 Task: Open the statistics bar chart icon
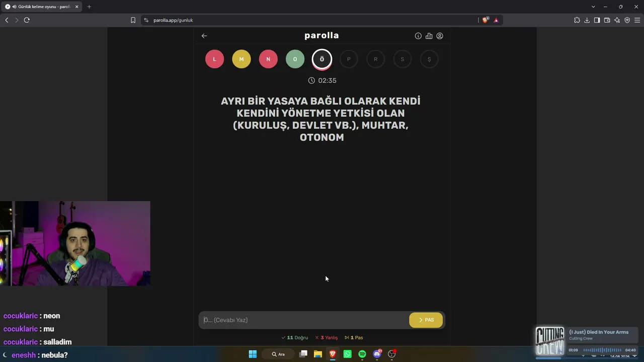point(429,36)
